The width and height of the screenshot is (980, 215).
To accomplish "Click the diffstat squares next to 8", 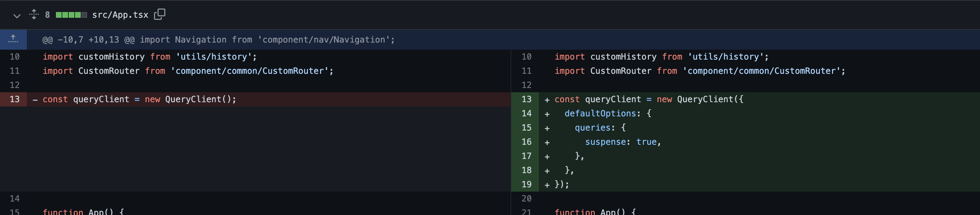I will point(71,15).
